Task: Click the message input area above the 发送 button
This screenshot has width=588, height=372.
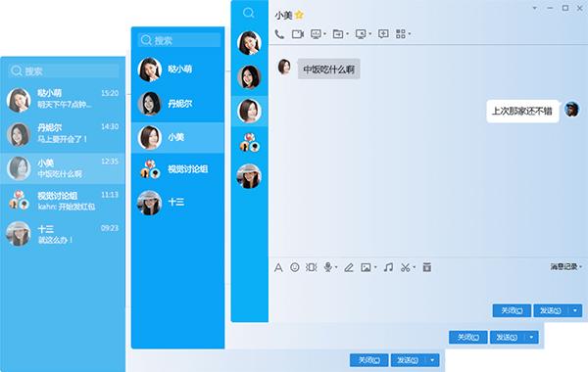Action: point(427,289)
